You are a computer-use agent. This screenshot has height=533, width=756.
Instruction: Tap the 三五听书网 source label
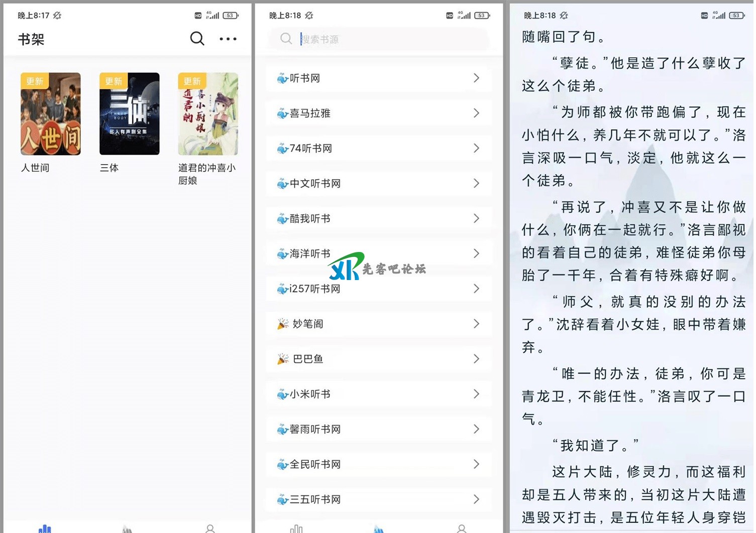pos(315,500)
